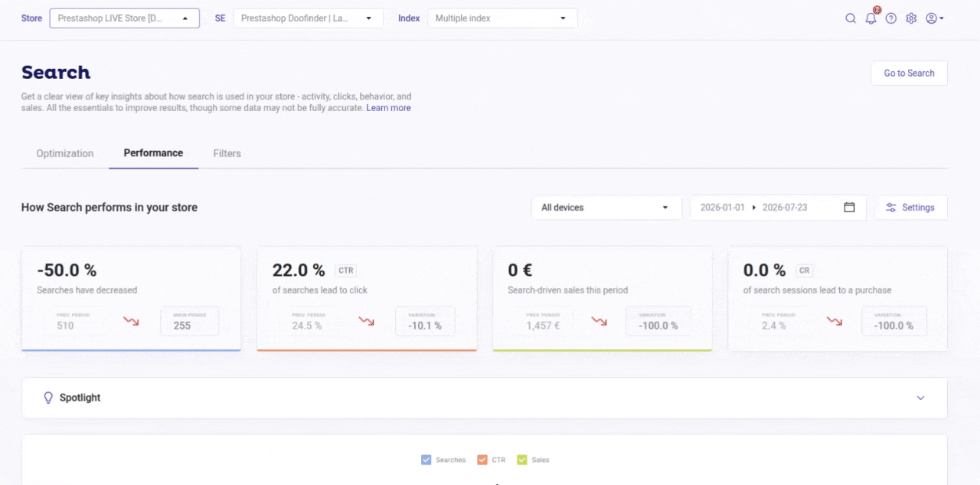Open the Store dropdown

pos(125,18)
